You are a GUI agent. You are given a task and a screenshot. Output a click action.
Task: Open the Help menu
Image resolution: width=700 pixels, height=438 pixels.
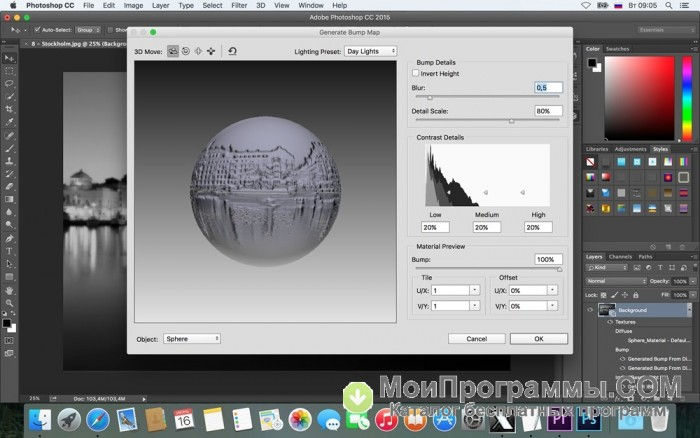pos(339,5)
